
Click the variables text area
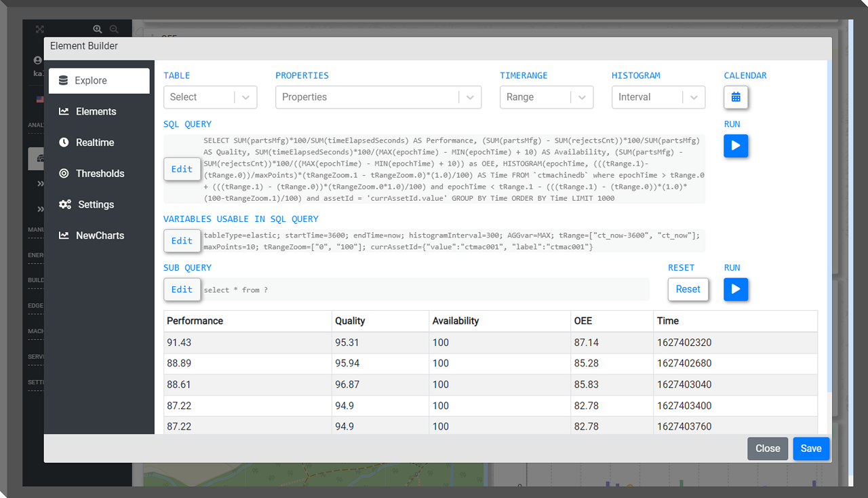pyautogui.click(x=453, y=241)
